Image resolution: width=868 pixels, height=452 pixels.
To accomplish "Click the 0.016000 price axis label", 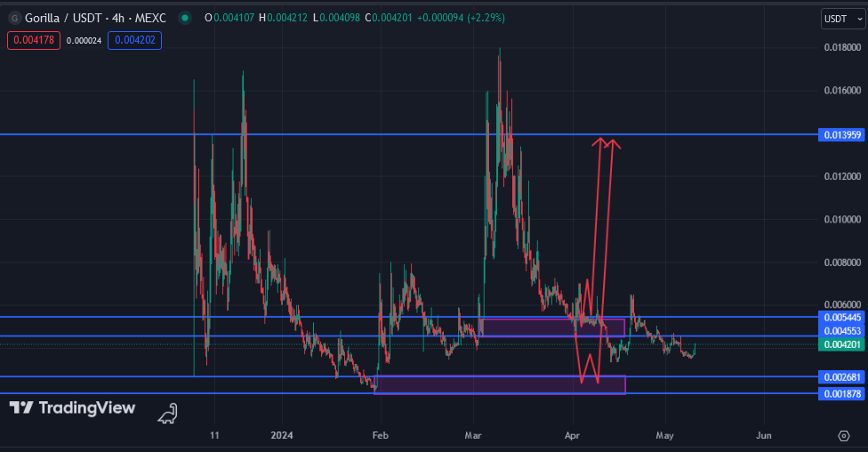I will [842, 90].
